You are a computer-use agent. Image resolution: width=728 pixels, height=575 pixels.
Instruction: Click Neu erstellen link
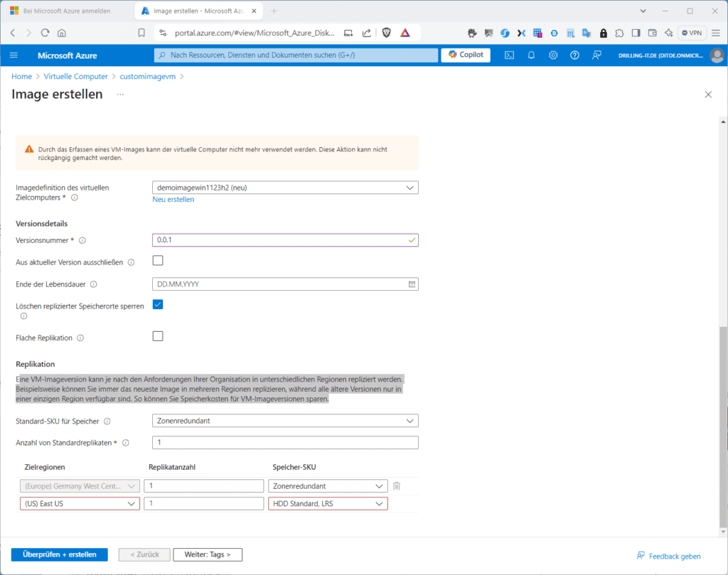click(x=173, y=200)
